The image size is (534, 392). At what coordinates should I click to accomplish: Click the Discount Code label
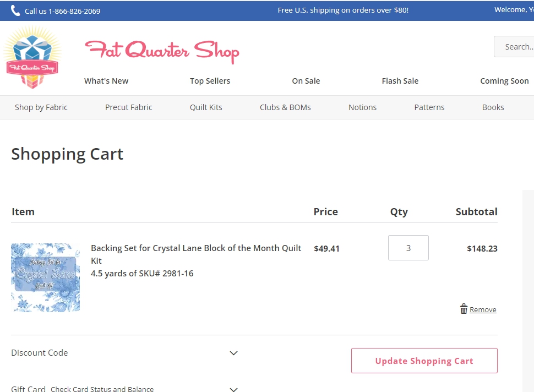[40, 353]
